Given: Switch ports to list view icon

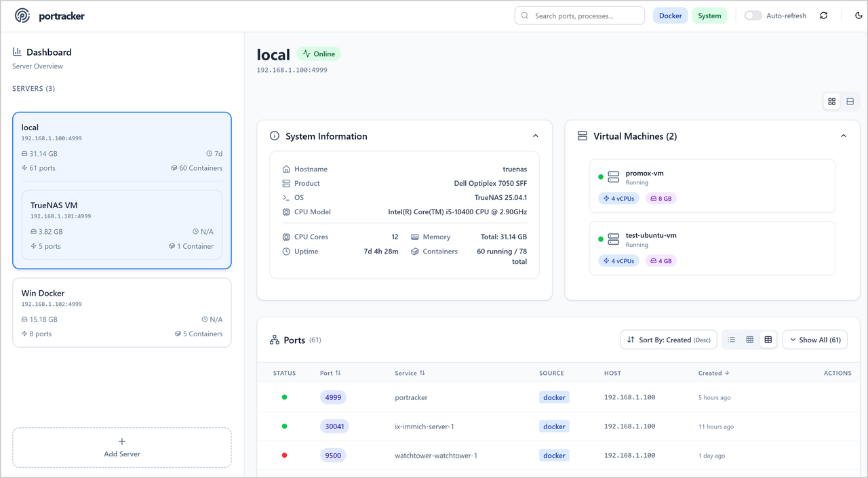Looking at the screenshot, I should pyautogui.click(x=732, y=340).
